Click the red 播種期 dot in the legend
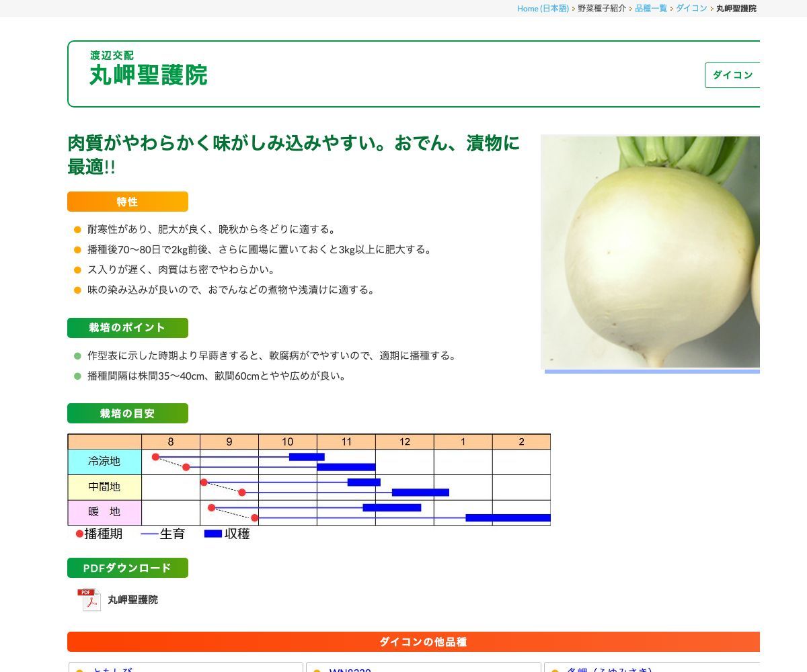The width and height of the screenshot is (807, 672). coord(79,534)
